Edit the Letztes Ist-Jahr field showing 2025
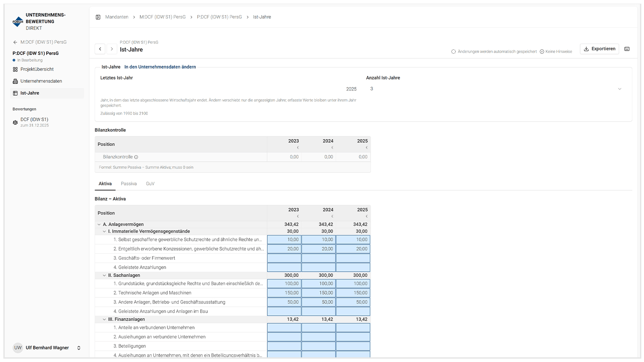The image size is (644, 362). [x=229, y=89]
